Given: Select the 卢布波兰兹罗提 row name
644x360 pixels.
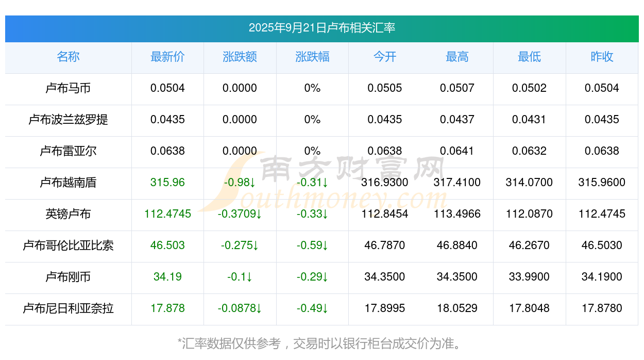Looking at the screenshot, I should click(x=68, y=120).
